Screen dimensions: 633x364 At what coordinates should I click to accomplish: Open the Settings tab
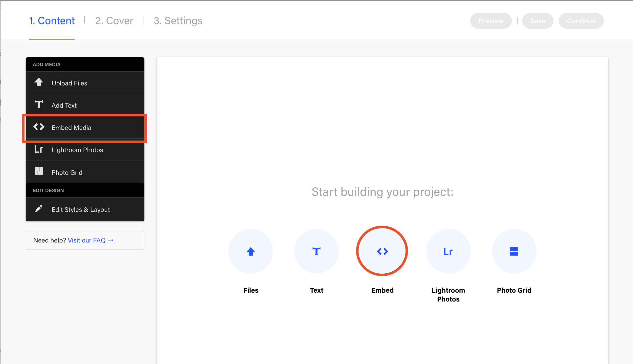[x=178, y=20]
